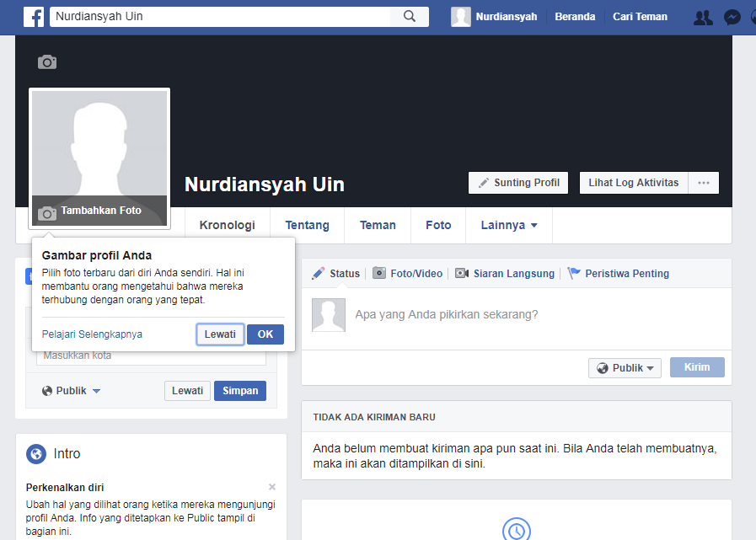756x540 pixels.
Task: Click the search magnifier icon
Action: pos(410,16)
